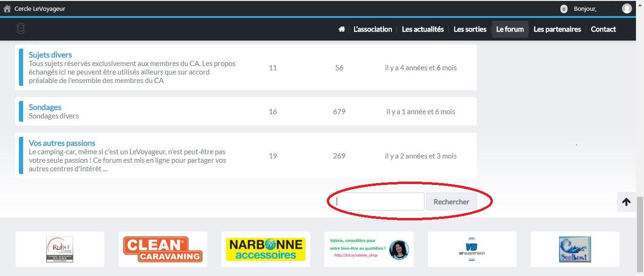Open the Sujets divers forum category

(x=50, y=55)
